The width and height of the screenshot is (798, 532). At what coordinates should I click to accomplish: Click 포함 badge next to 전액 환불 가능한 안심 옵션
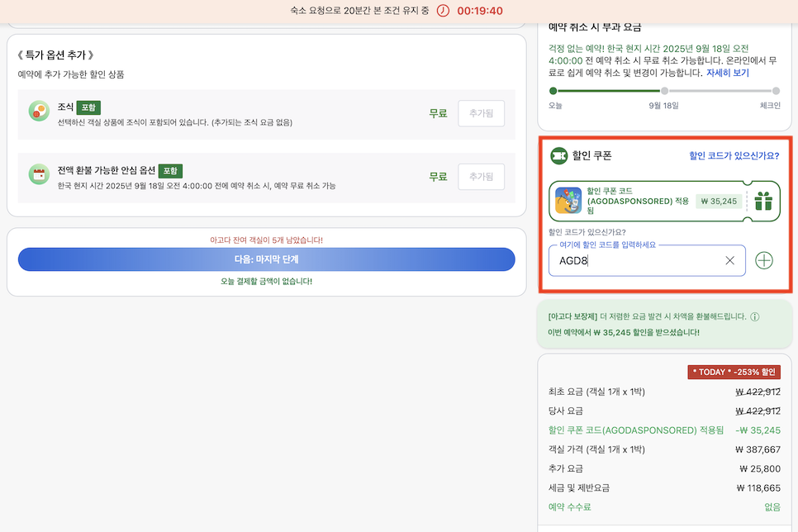[170, 170]
